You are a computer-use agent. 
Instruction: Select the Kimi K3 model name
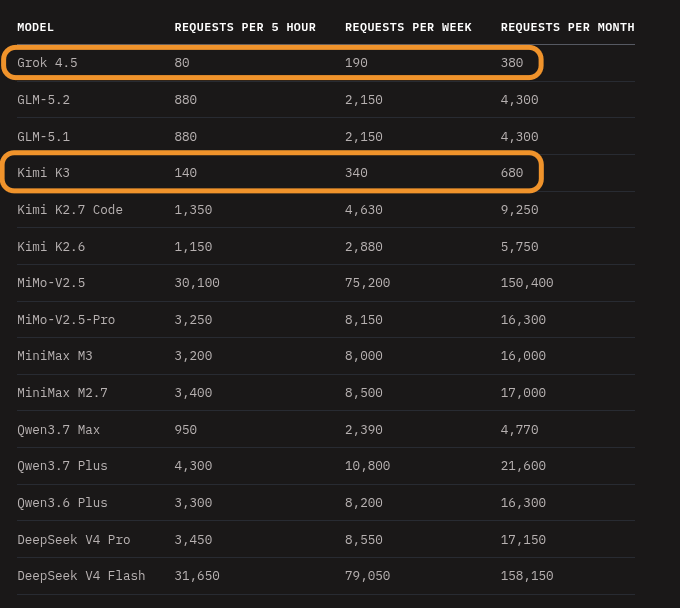43,173
